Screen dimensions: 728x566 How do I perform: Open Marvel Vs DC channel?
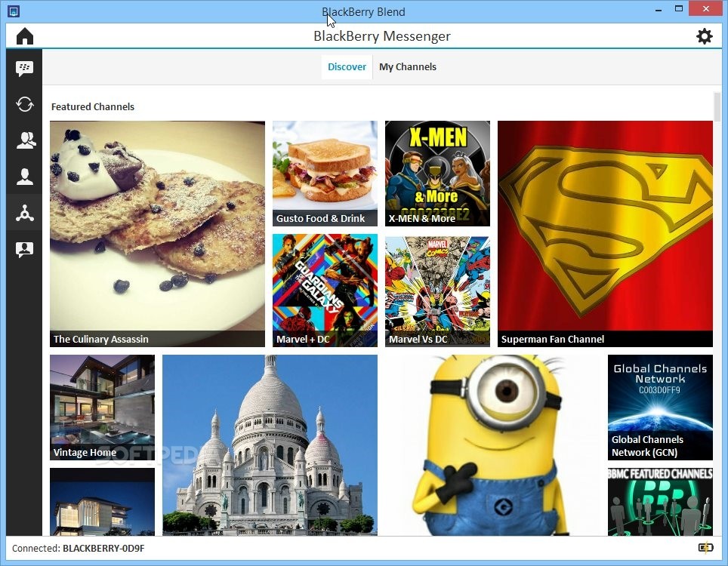437,291
